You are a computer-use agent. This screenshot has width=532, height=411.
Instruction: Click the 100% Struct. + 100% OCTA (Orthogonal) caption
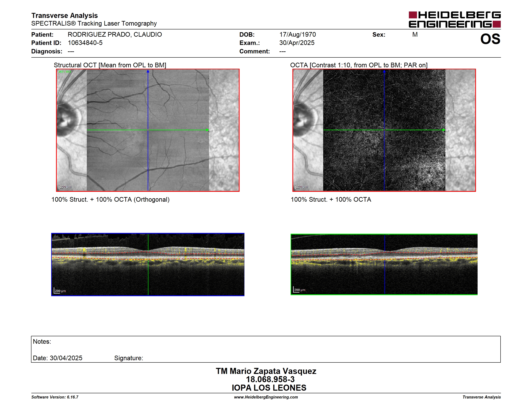coord(110,200)
